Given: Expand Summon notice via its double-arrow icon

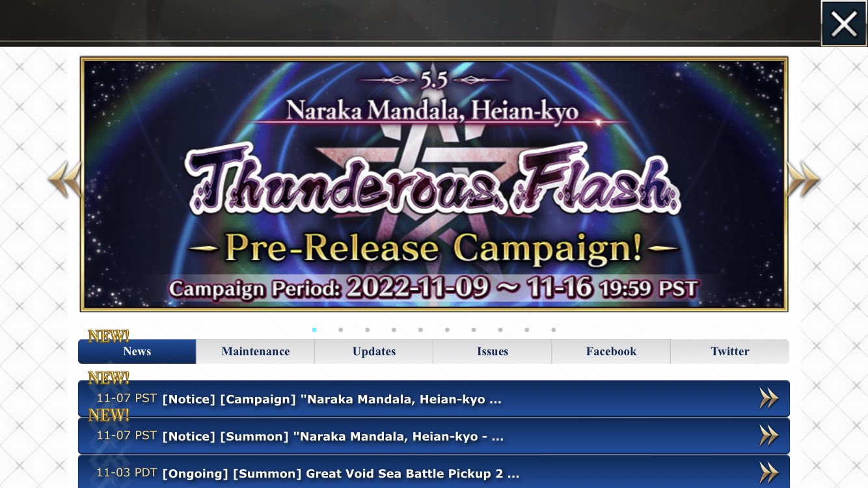Looking at the screenshot, I should point(768,435).
